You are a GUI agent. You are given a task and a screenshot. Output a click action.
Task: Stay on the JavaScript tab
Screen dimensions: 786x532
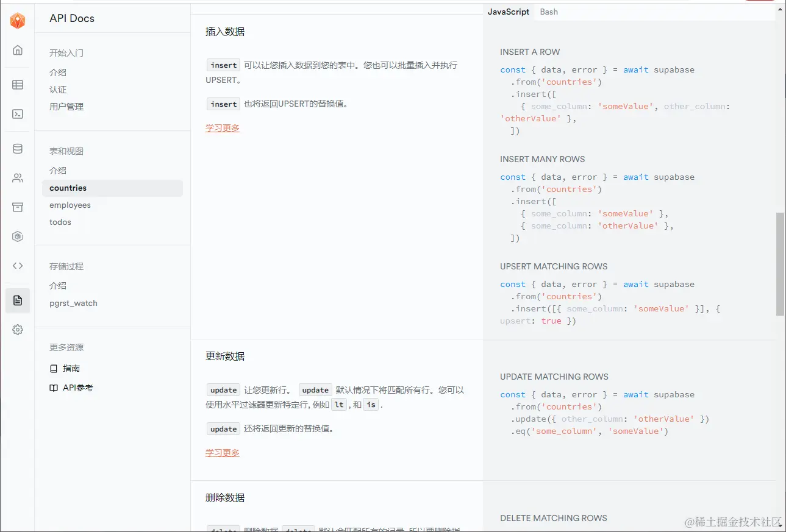pos(509,12)
